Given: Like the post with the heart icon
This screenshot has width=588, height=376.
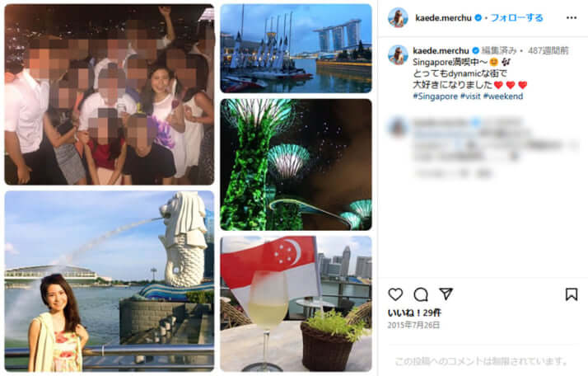Looking at the screenshot, I should [x=395, y=294].
